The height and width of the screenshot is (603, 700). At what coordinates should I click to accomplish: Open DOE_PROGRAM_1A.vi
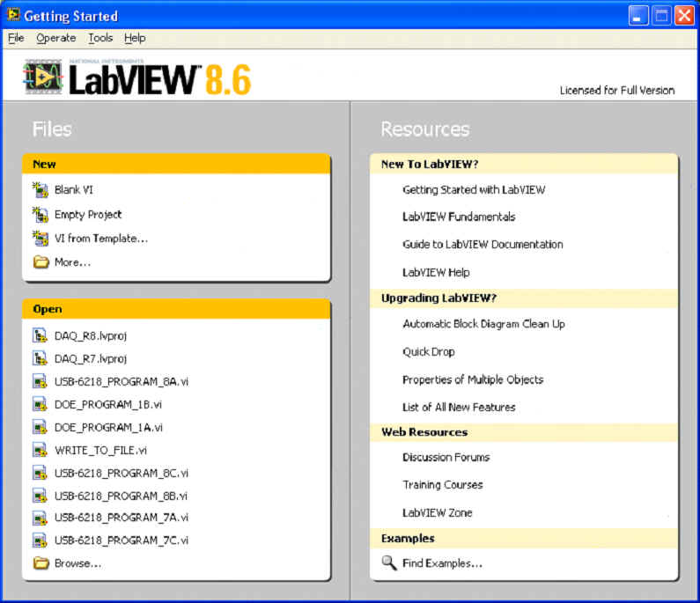pos(108,428)
